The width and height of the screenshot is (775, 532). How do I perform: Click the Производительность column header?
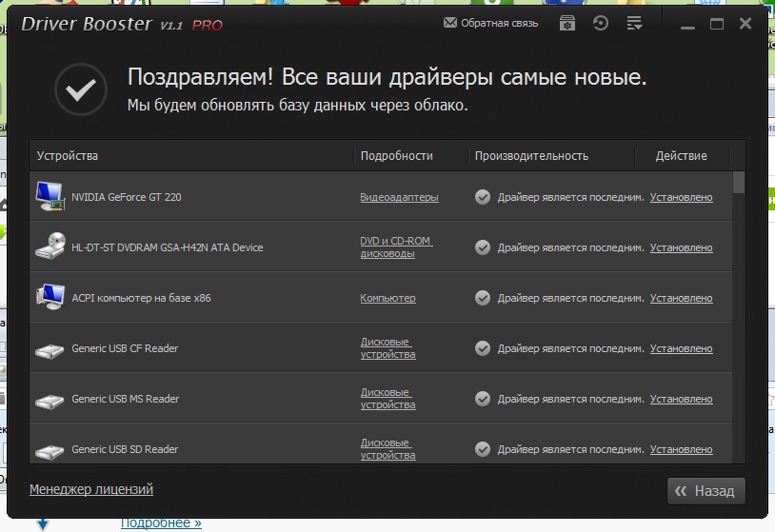pyautogui.click(x=531, y=156)
